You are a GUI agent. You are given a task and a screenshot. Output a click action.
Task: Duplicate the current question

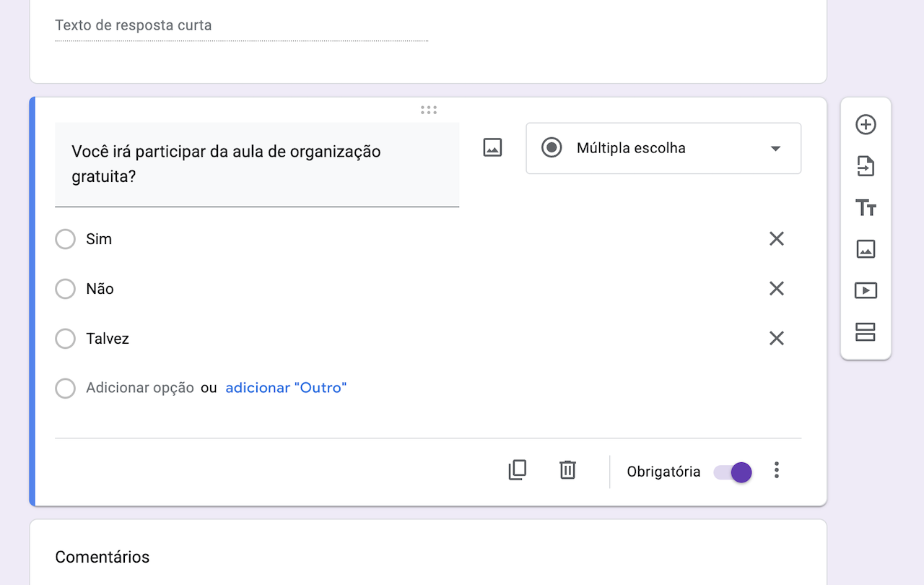pos(517,470)
